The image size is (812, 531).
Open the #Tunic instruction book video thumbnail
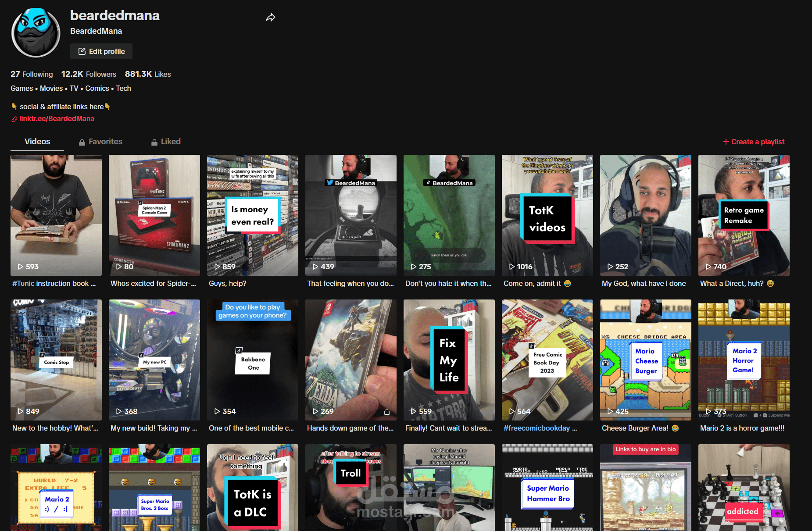pos(56,215)
